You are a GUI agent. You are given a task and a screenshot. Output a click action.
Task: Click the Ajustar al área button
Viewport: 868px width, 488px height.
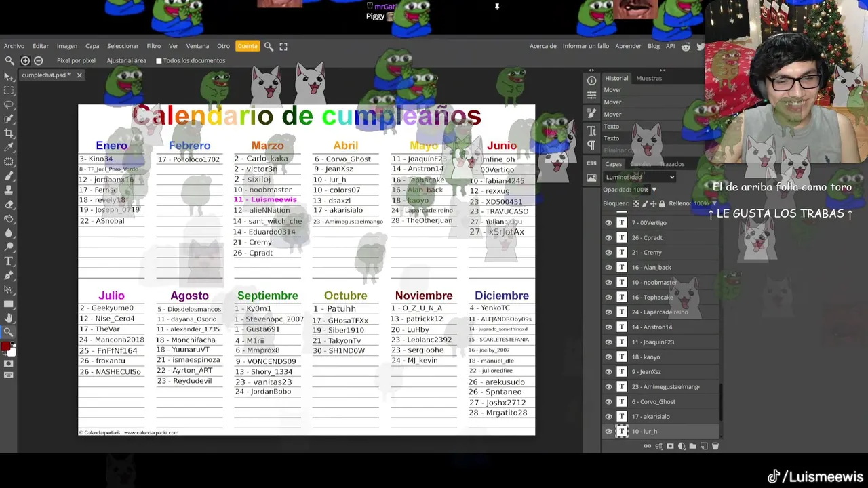pyautogui.click(x=127, y=60)
